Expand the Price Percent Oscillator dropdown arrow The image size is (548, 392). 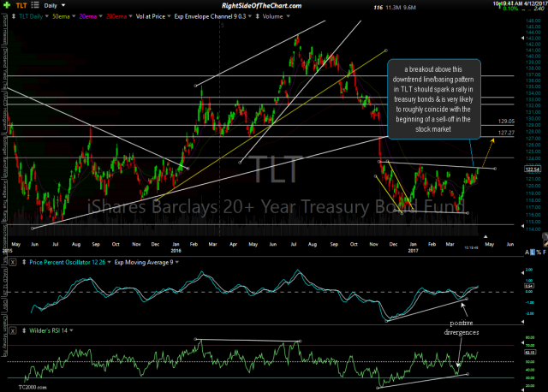pyautogui.click(x=109, y=262)
